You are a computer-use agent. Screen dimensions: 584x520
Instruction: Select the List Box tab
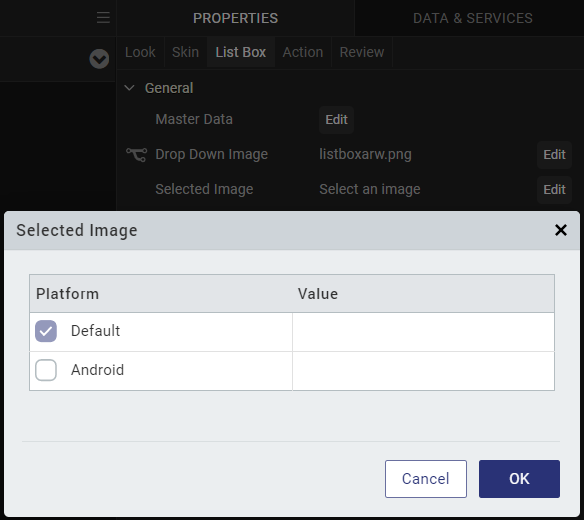tap(241, 52)
